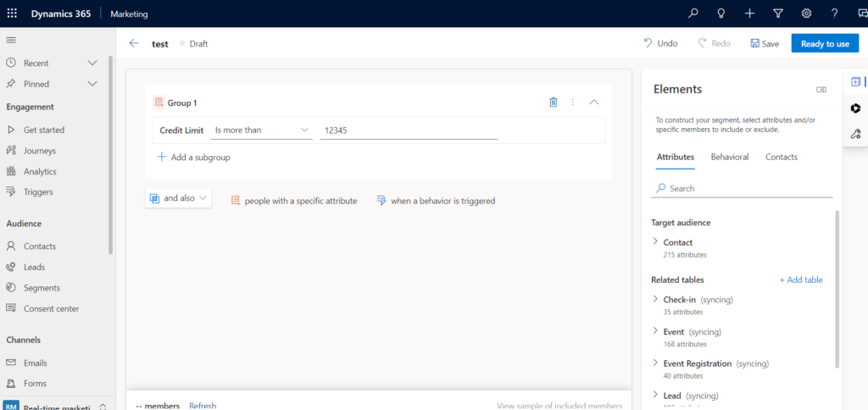868x410 pixels.
Task: Click the Marketing app name
Action: (x=129, y=14)
